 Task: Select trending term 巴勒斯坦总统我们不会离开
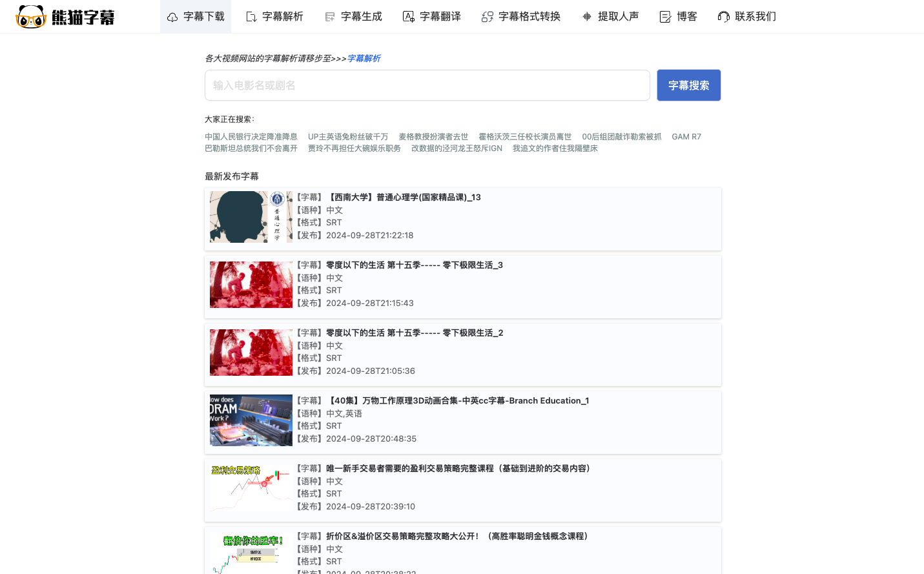[251, 149]
